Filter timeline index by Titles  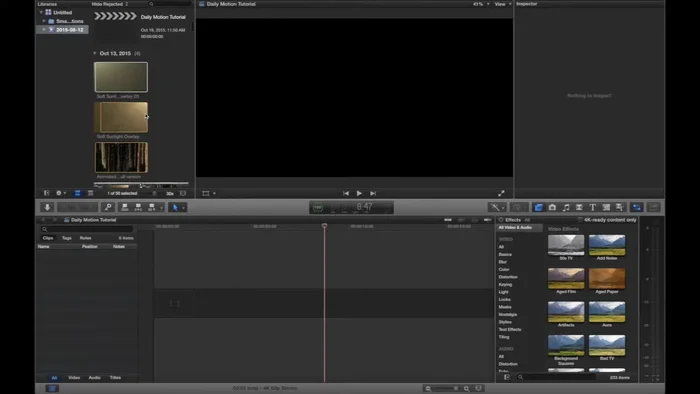[x=115, y=377]
